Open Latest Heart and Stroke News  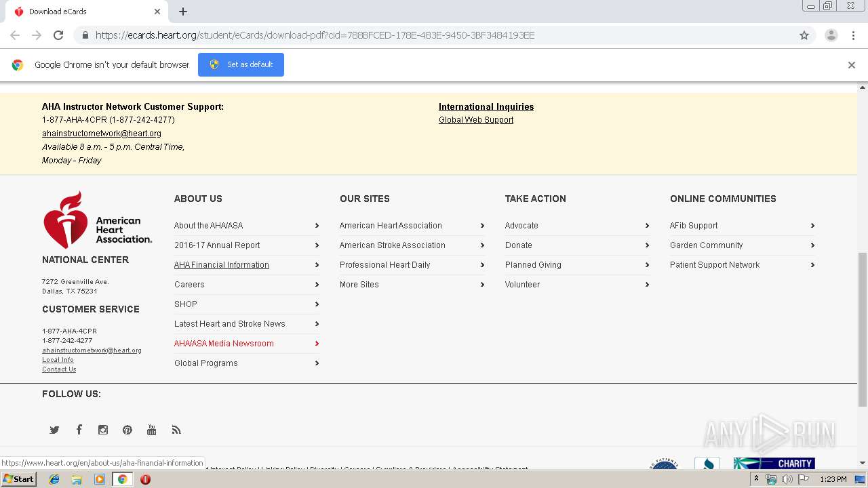[x=230, y=324]
